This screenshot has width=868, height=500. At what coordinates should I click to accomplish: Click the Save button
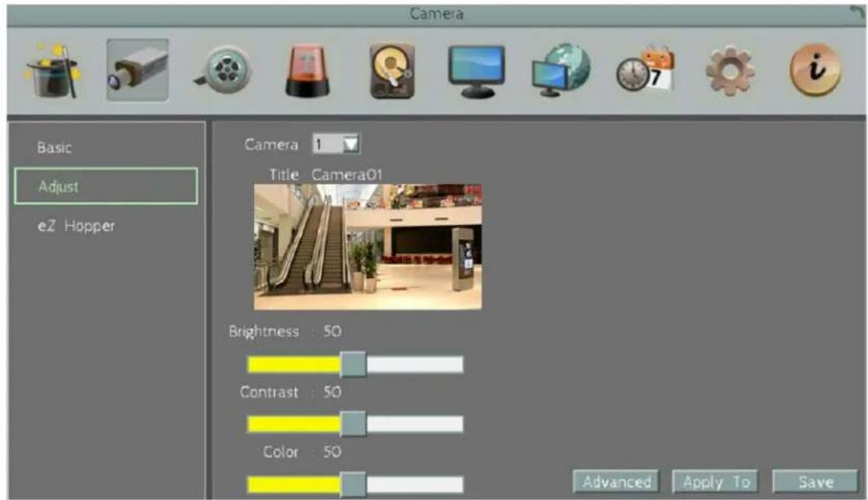pyautogui.click(x=816, y=481)
